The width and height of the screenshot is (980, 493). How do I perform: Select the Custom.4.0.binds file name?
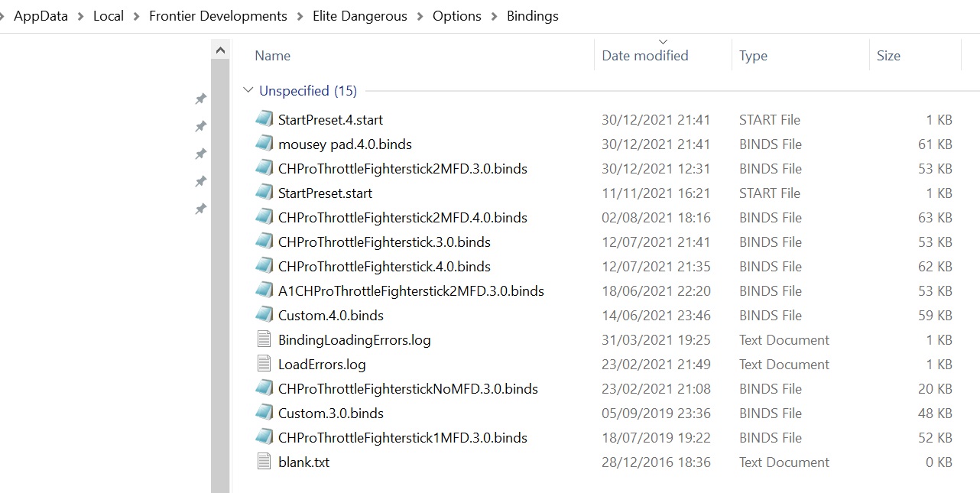click(331, 315)
